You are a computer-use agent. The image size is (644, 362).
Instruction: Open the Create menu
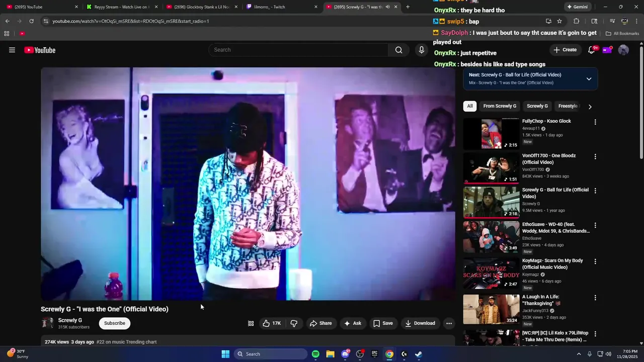click(x=565, y=50)
